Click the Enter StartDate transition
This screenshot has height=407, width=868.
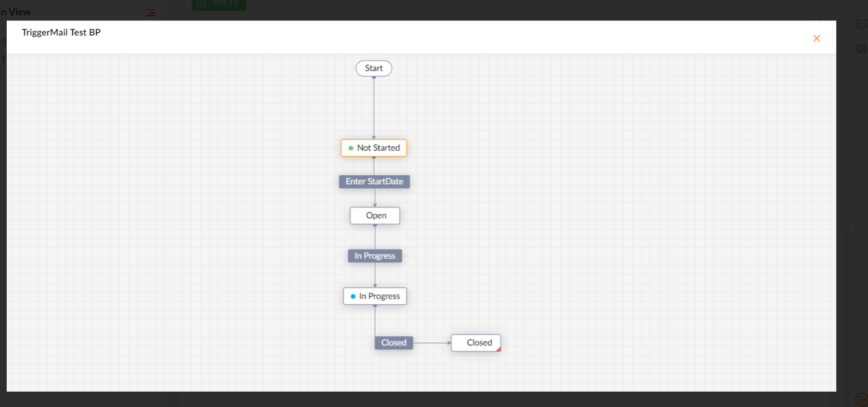[374, 181]
